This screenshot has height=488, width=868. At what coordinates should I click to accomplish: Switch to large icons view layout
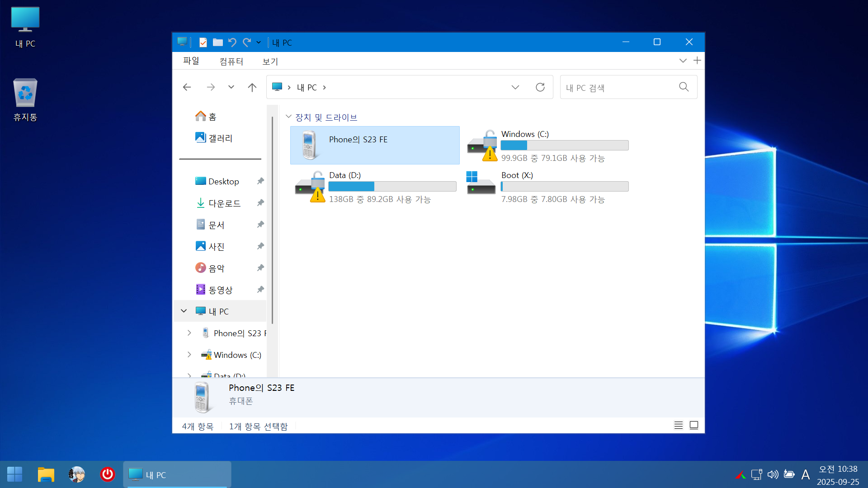coord(694,425)
